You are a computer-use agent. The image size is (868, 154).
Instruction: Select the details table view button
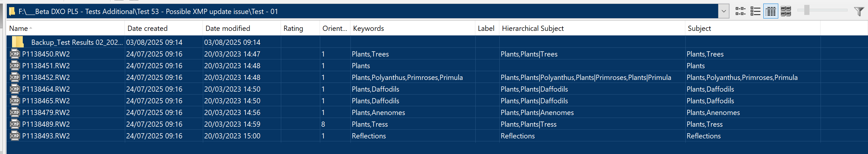click(770, 11)
